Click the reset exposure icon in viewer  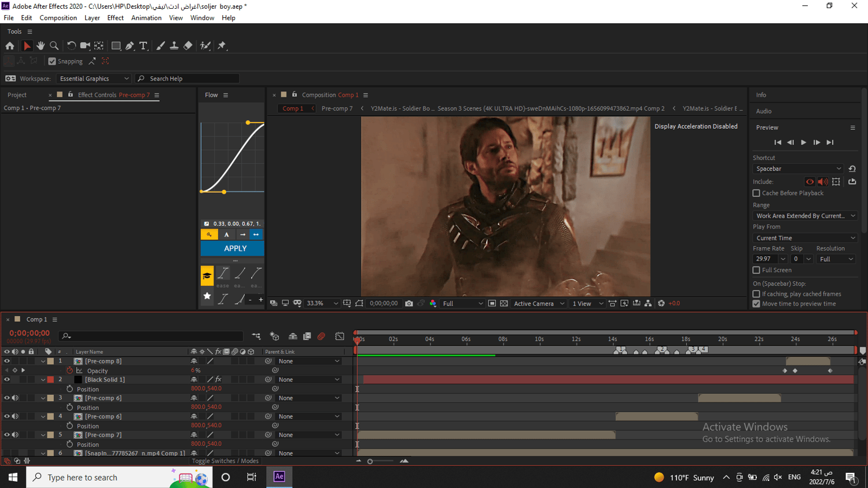click(x=661, y=303)
